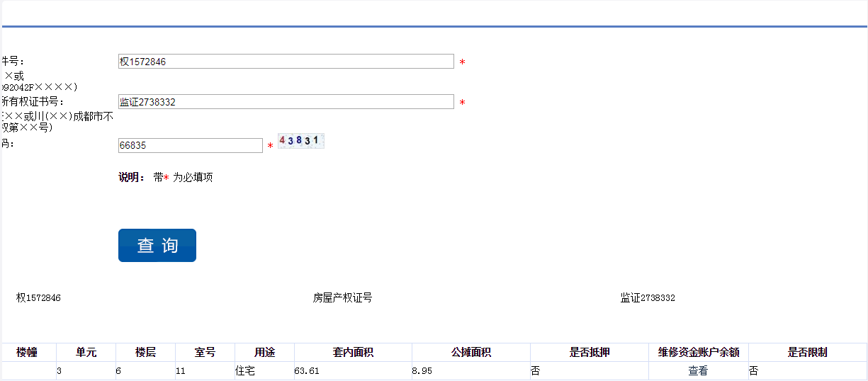Click the captcha image showing 43831
The image size is (868, 381).
pyautogui.click(x=300, y=141)
